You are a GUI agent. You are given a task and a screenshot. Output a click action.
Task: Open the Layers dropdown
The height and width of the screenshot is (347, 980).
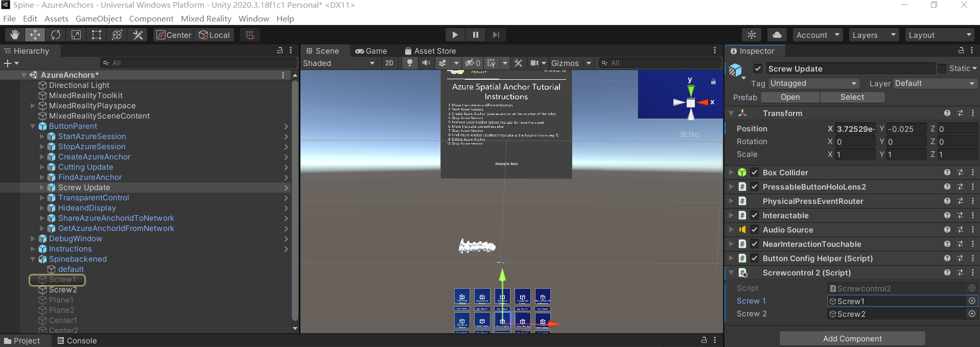click(874, 35)
